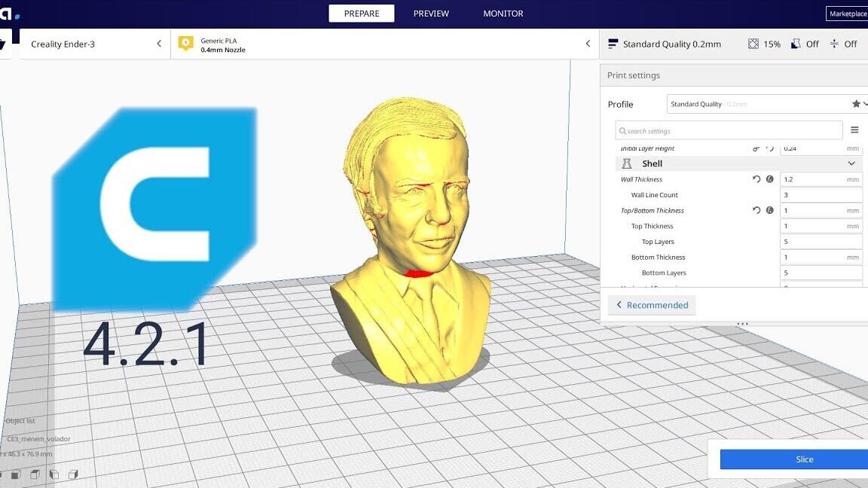The height and width of the screenshot is (488, 868).
Task: Grab the print settings panel drag handle
Action: click(742, 324)
